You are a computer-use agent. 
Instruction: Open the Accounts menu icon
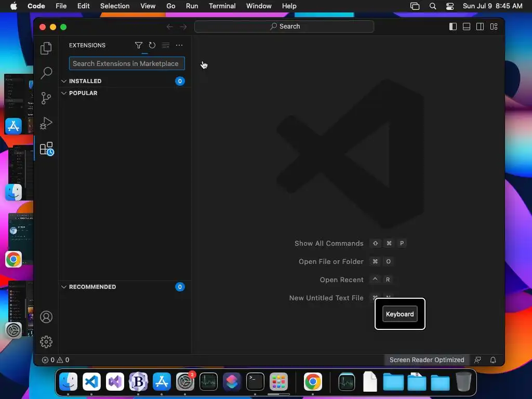(46, 317)
